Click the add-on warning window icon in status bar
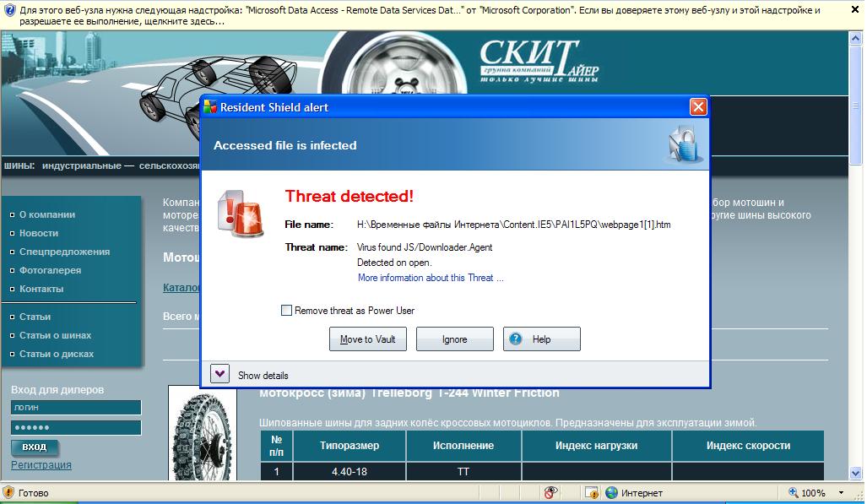867x504 pixels. (591, 492)
